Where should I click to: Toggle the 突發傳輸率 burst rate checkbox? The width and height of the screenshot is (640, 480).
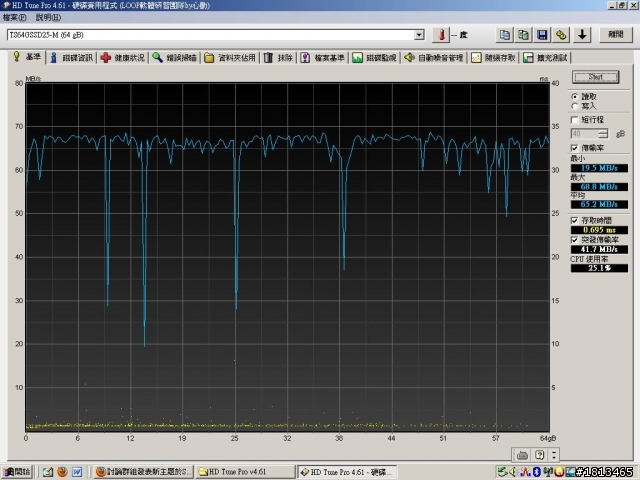tap(575, 240)
